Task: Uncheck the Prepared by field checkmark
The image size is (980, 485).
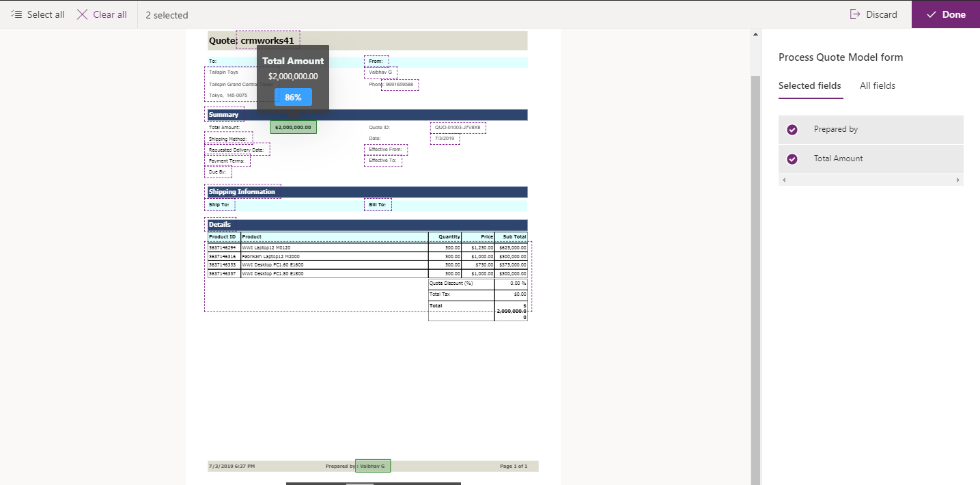Action: click(x=792, y=130)
